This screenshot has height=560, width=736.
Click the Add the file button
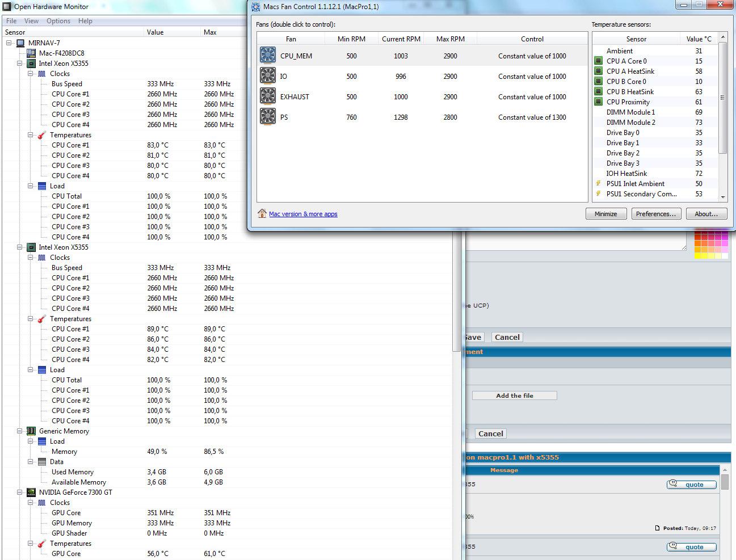pos(515,395)
